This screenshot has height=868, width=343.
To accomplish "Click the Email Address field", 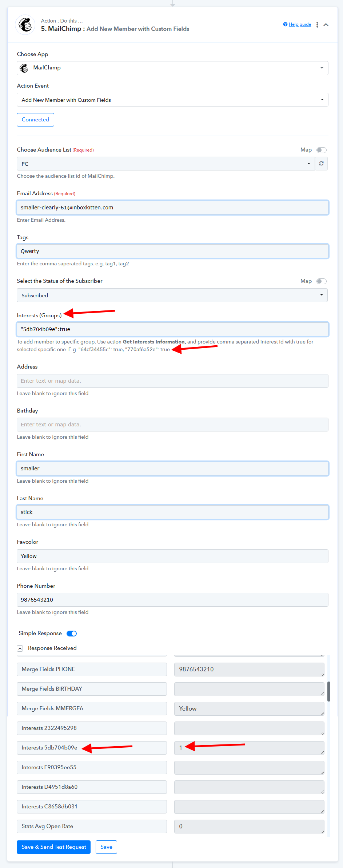I will point(172,208).
